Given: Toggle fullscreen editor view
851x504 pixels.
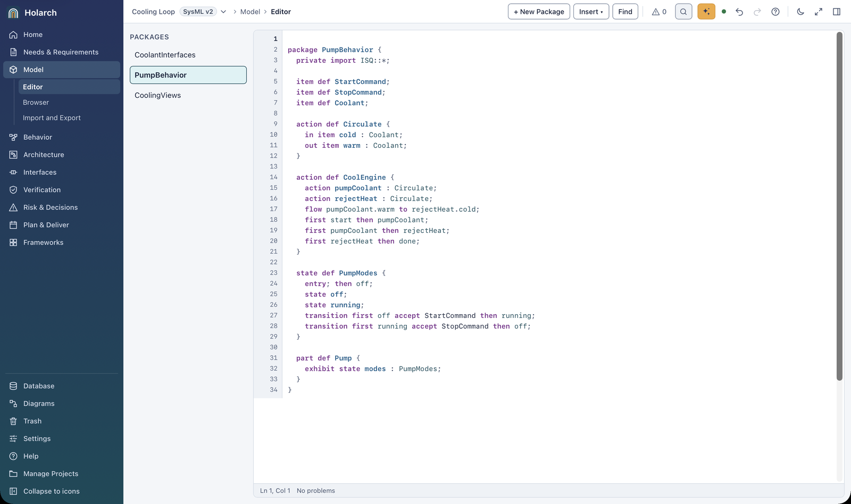Looking at the screenshot, I should pyautogui.click(x=819, y=12).
